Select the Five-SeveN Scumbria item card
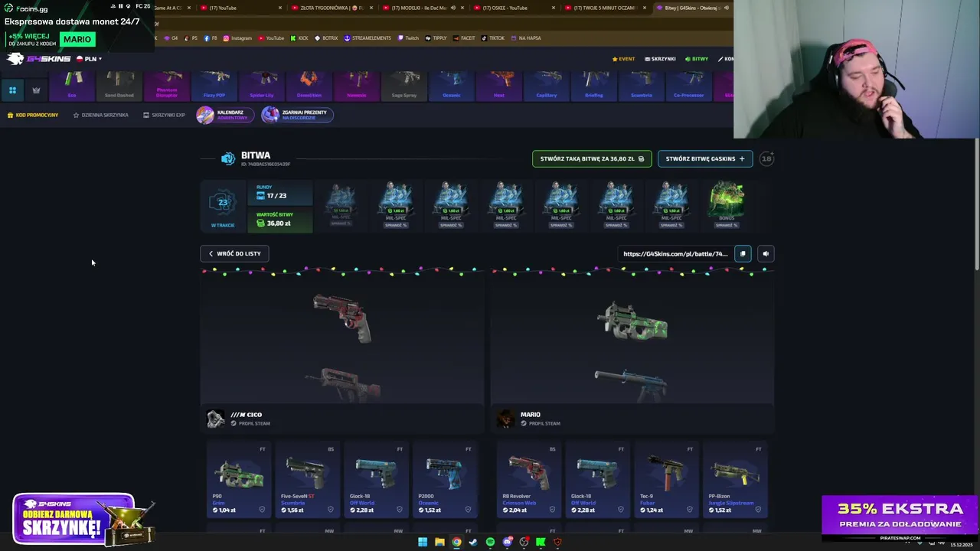This screenshot has height=551, width=980. coord(308,481)
